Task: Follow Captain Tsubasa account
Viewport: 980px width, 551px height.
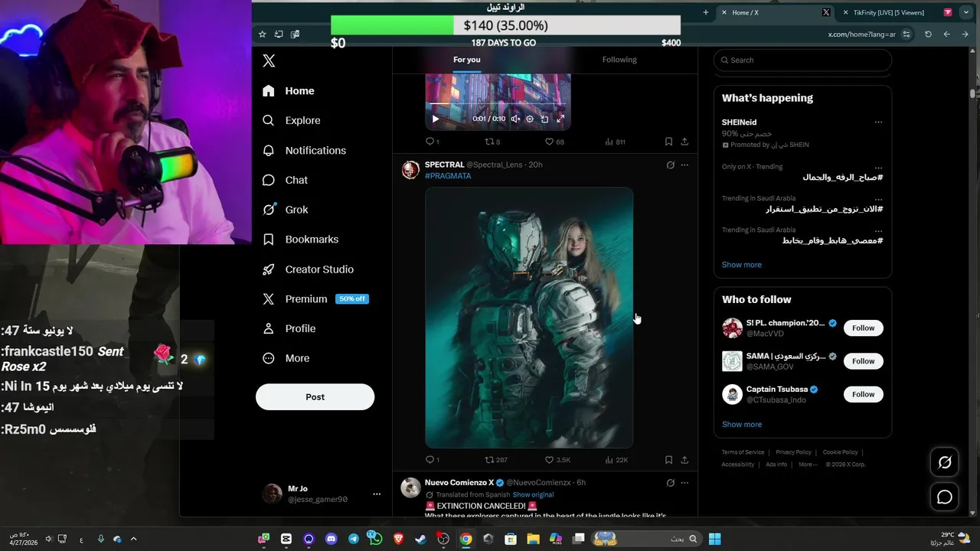Action: pyautogui.click(x=863, y=394)
